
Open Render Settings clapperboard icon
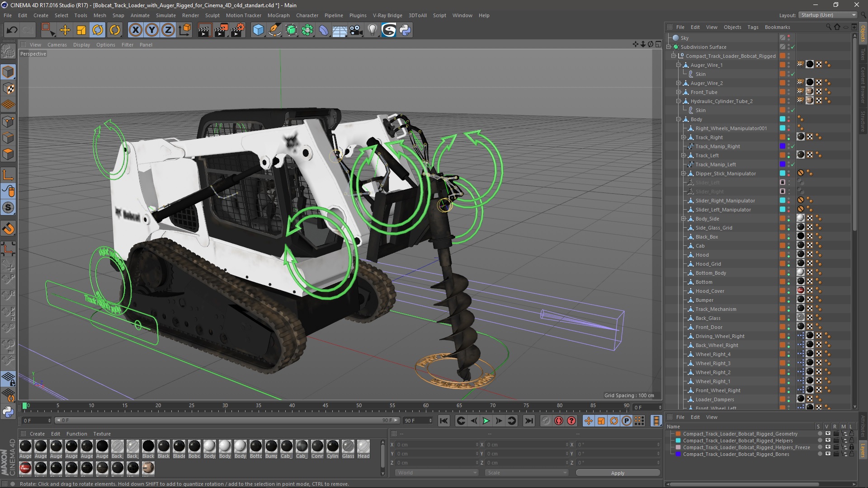point(238,30)
